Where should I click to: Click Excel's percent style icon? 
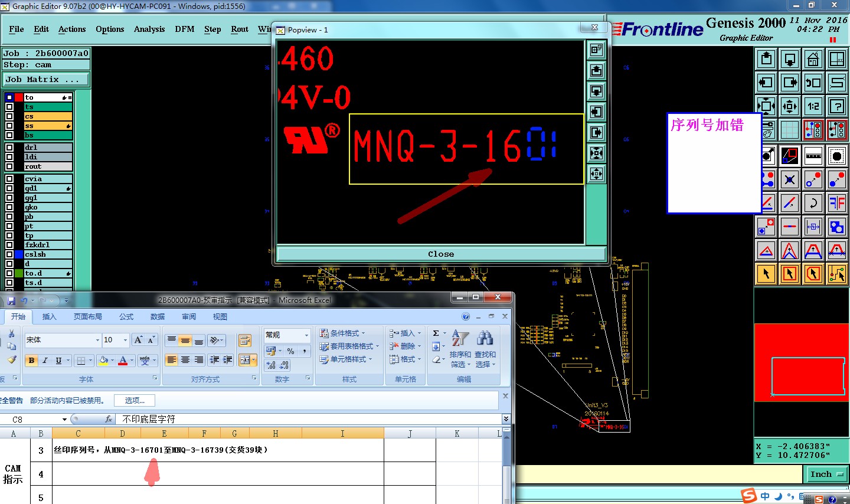coord(290,351)
